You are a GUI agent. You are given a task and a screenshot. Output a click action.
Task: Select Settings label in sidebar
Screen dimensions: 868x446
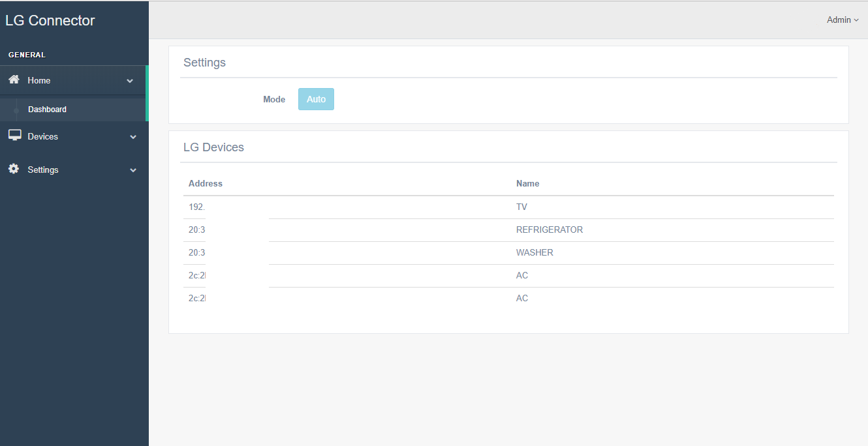point(43,170)
